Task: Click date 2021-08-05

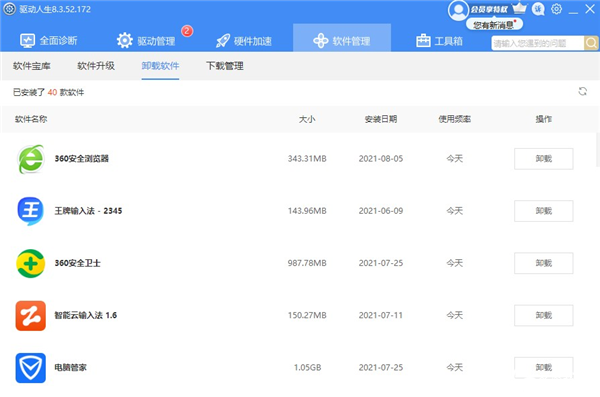Action: (381, 158)
